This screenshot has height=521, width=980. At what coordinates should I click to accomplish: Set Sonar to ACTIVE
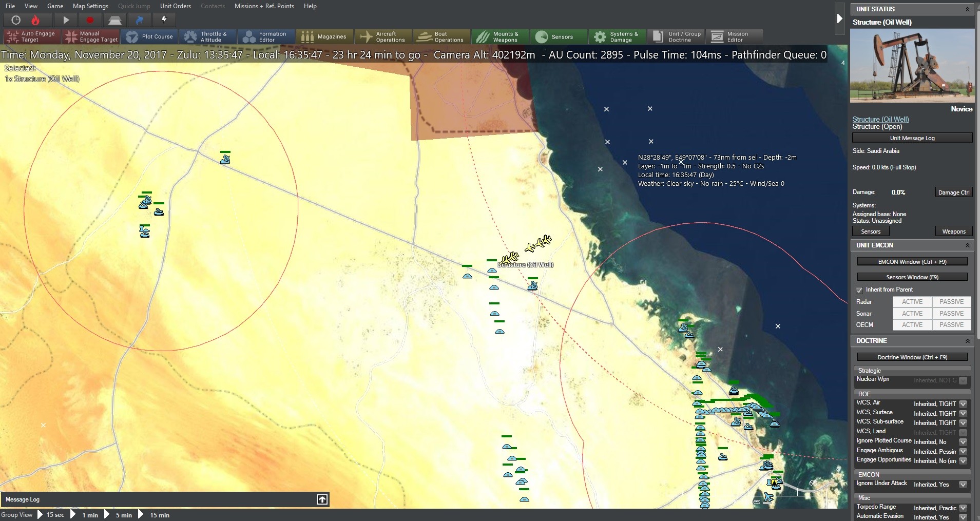[x=911, y=313]
